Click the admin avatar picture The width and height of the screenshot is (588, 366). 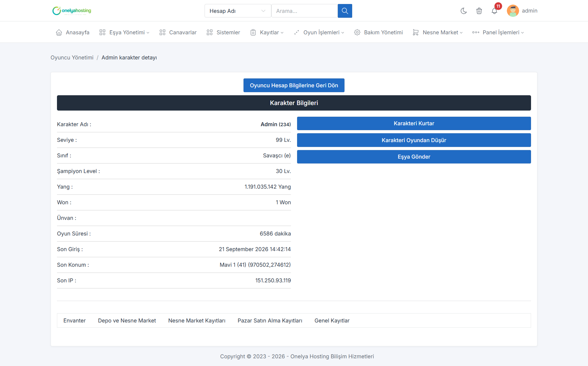513,11
